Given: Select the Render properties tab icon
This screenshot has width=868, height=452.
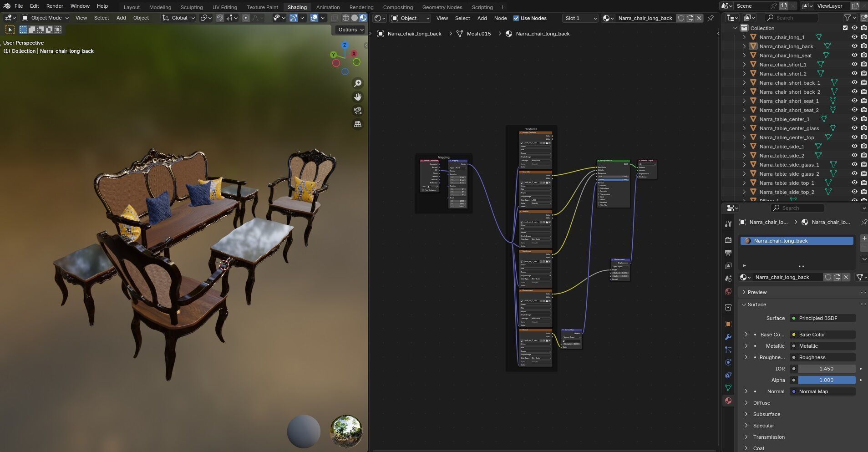Looking at the screenshot, I should [x=728, y=240].
